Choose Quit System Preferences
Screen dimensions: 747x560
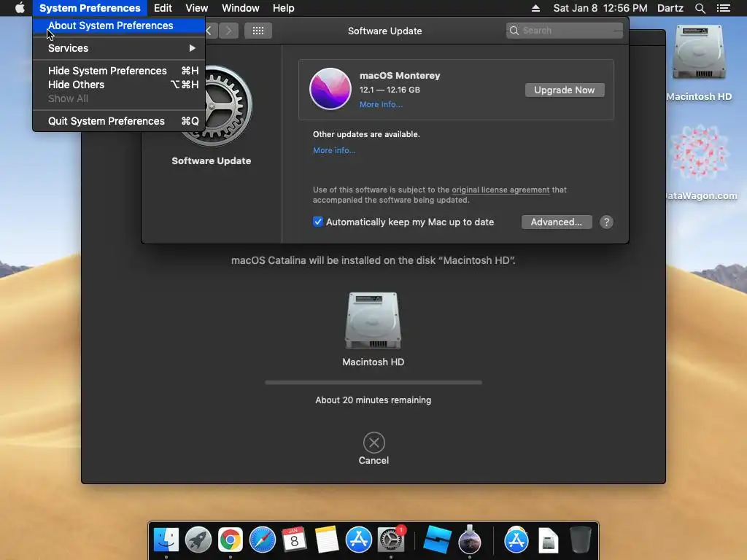click(119, 121)
